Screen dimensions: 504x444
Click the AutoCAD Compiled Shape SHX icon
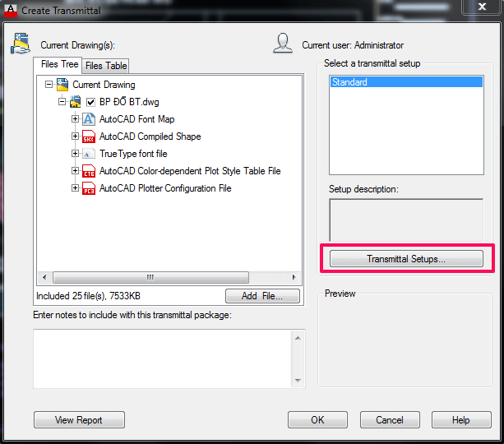[x=89, y=136]
